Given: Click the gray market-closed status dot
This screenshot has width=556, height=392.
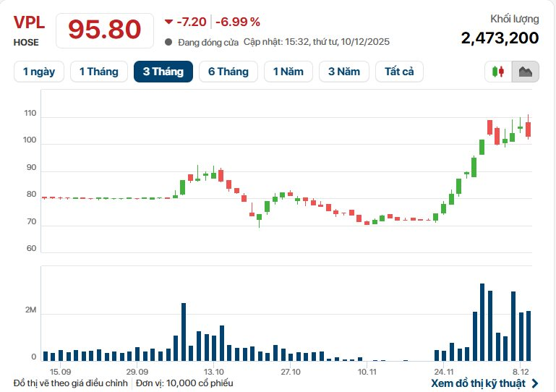Looking at the screenshot, I should [x=168, y=42].
